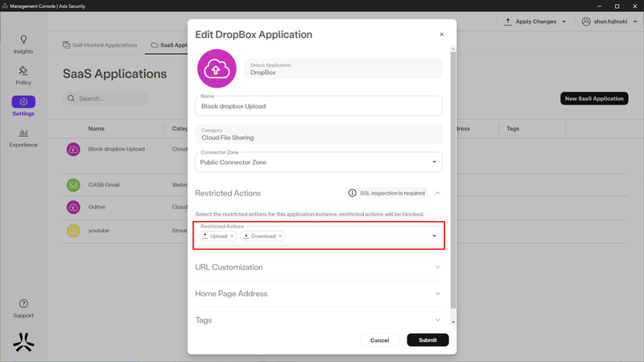This screenshot has width=644, height=362.
Task: Click the SSL inspection info icon
Action: [x=352, y=193]
